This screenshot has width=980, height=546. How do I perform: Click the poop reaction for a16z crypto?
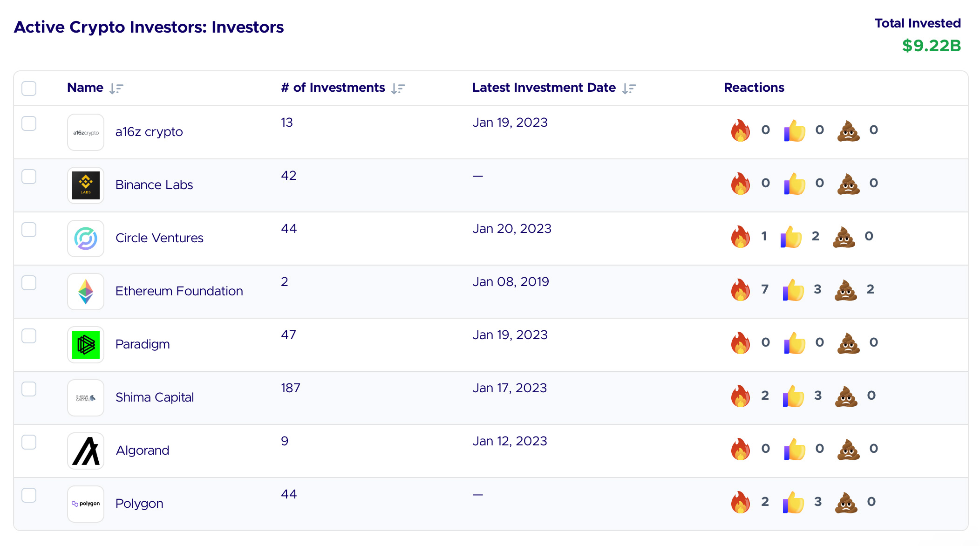[848, 130]
